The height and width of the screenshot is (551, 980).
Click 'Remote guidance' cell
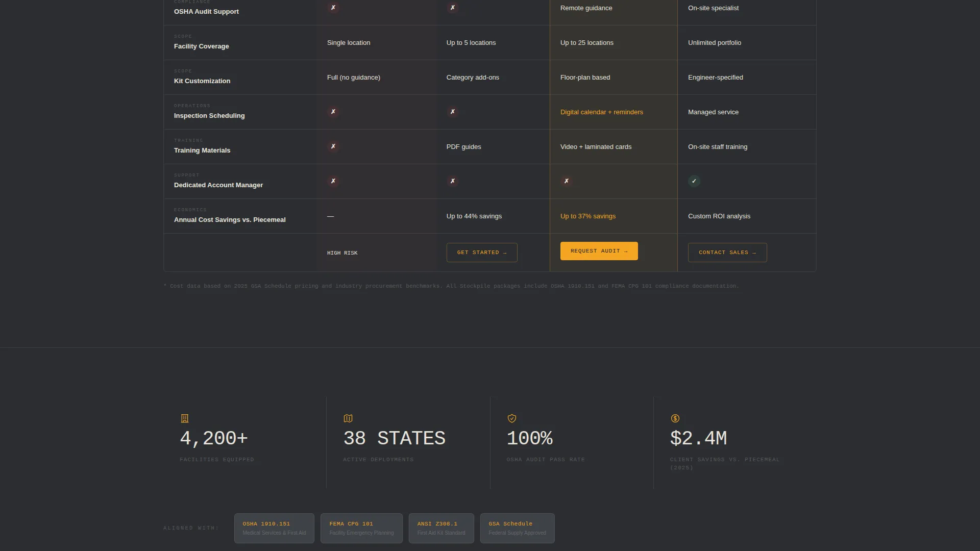click(x=586, y=8)
